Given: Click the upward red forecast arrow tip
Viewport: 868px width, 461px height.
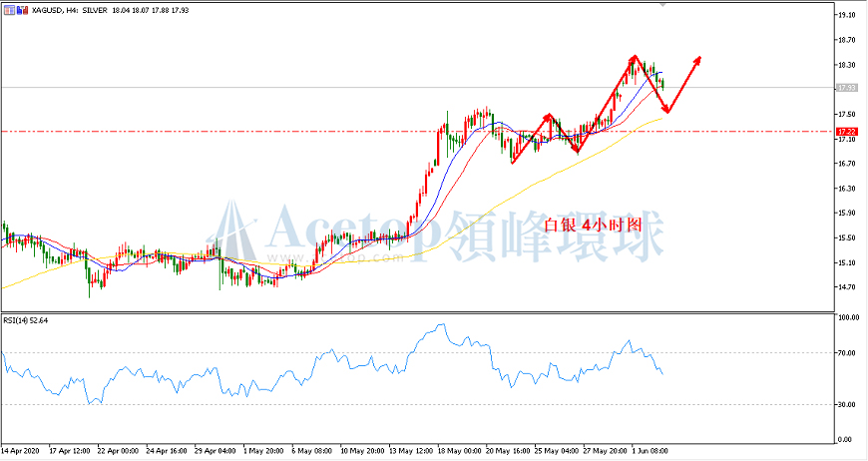Looking at the screenshot, I should [x=699, y=58].
